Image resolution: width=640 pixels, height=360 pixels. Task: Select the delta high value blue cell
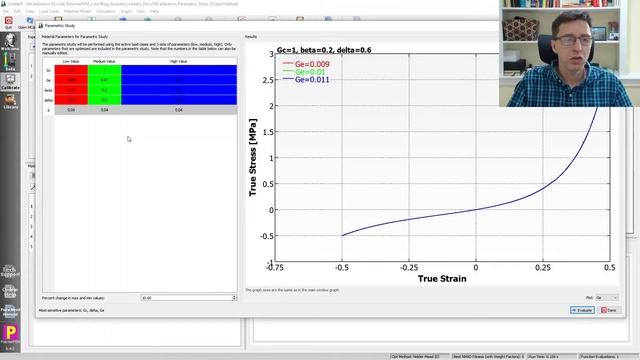(179, 100)
